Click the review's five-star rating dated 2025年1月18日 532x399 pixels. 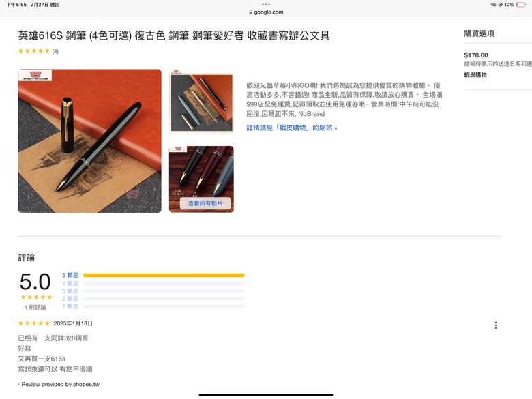[34, 323]
